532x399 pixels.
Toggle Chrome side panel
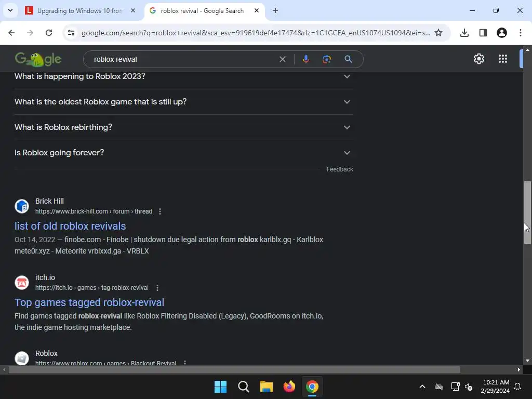click(x=483, y=33)
